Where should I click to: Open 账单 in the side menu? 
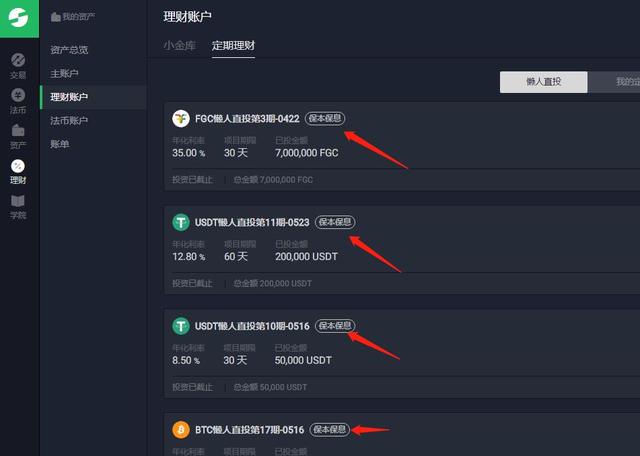[x=60, y=144]
